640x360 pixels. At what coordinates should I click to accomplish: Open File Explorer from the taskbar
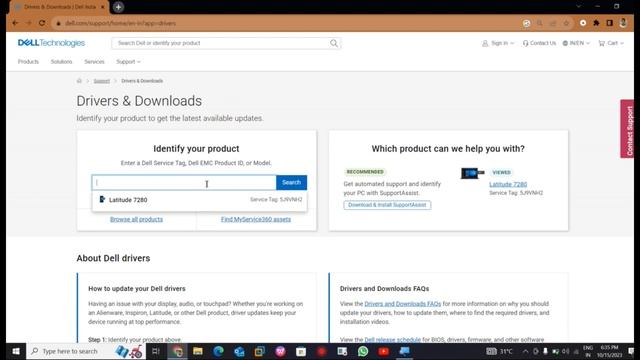(x=198, y=351)
